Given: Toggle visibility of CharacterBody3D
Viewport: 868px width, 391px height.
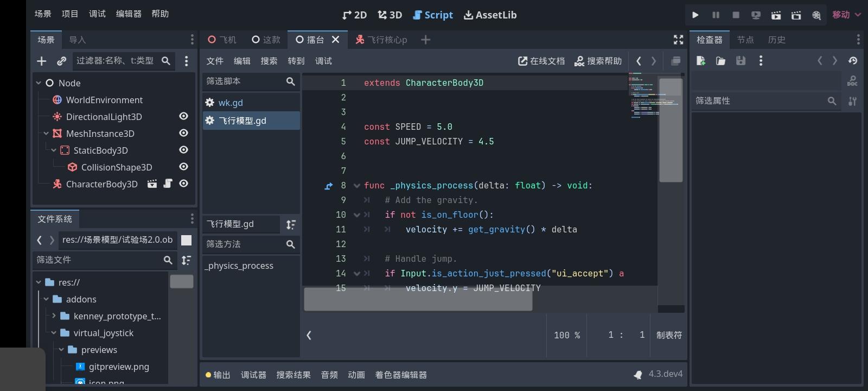Looking at the screenshot, I should coord(183,184).
